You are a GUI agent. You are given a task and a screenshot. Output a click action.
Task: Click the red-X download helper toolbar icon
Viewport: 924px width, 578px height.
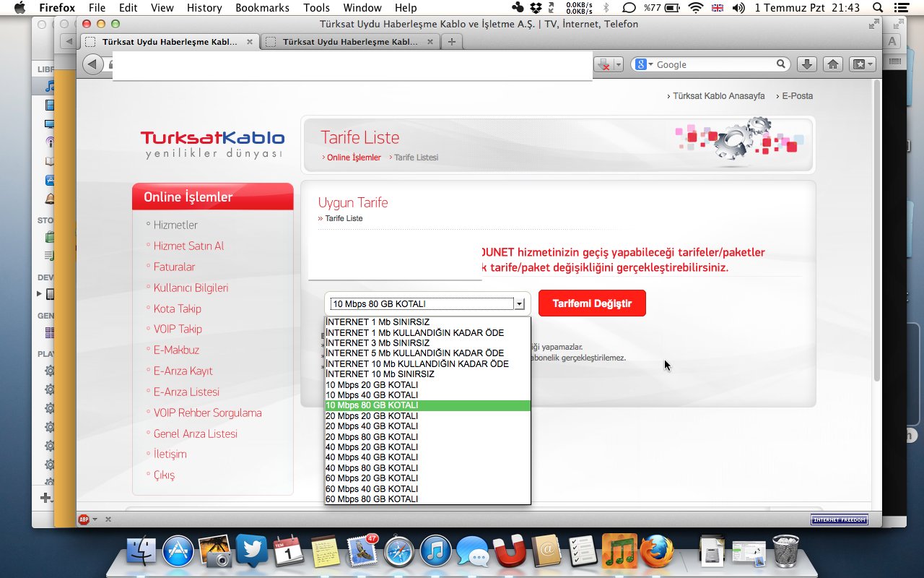[605, 64]
